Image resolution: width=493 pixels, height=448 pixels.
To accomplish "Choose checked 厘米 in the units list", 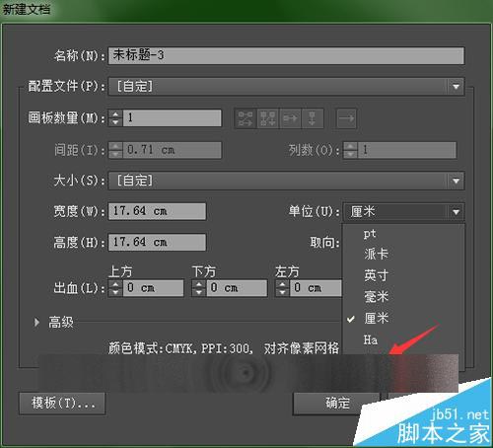I will coord(403,318).
